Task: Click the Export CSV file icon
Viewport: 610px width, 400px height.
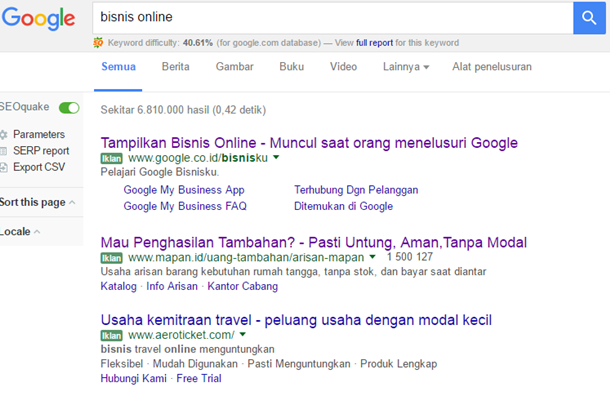Action: coord(4,167)
